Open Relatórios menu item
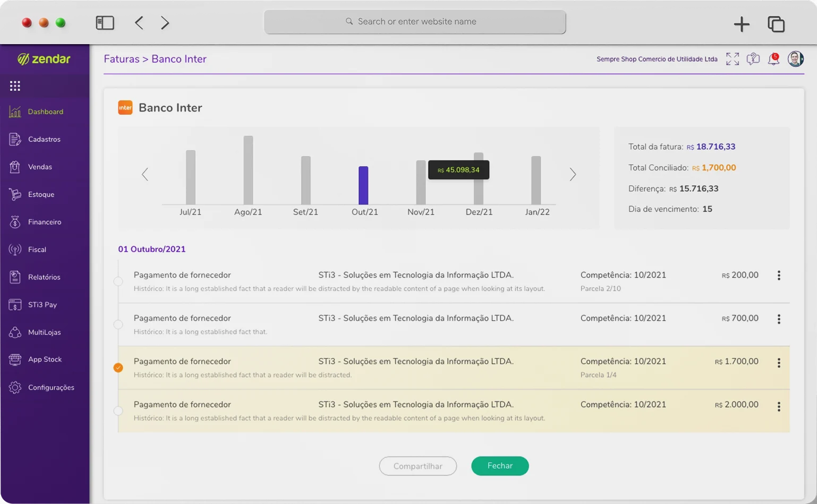This screenshot has height=504, width=817. [x=45, y=277]
